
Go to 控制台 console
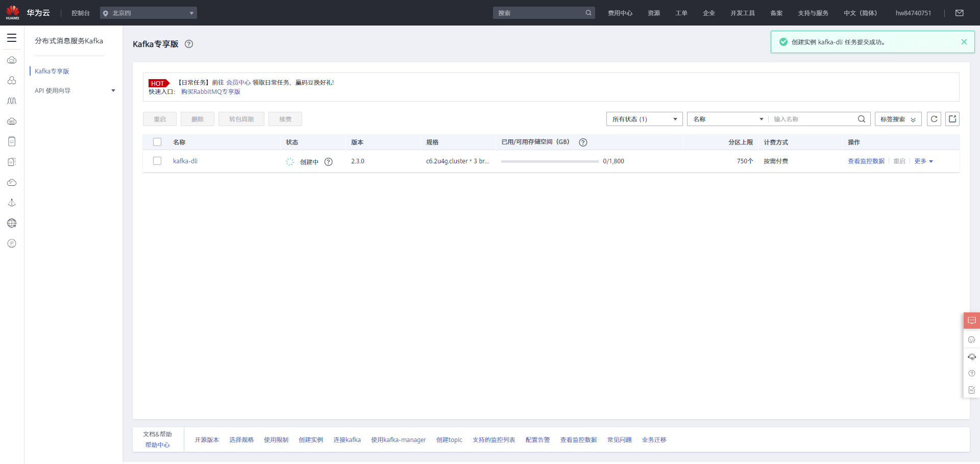81,13
